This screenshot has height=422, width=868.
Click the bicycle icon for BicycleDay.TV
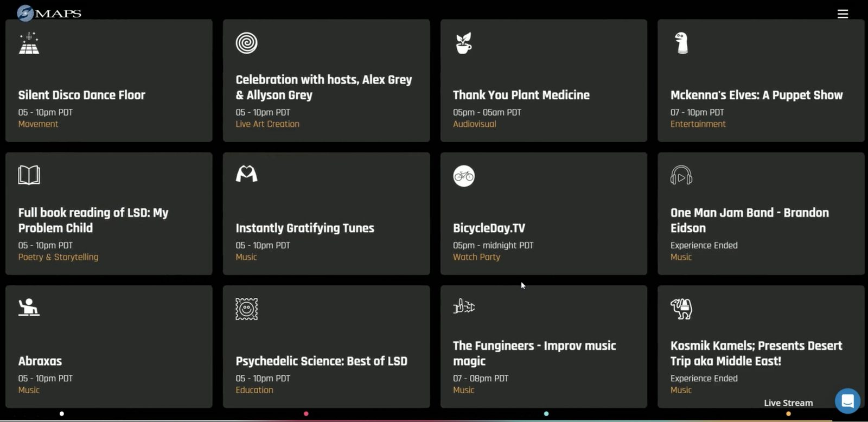[x=464, y=176]
